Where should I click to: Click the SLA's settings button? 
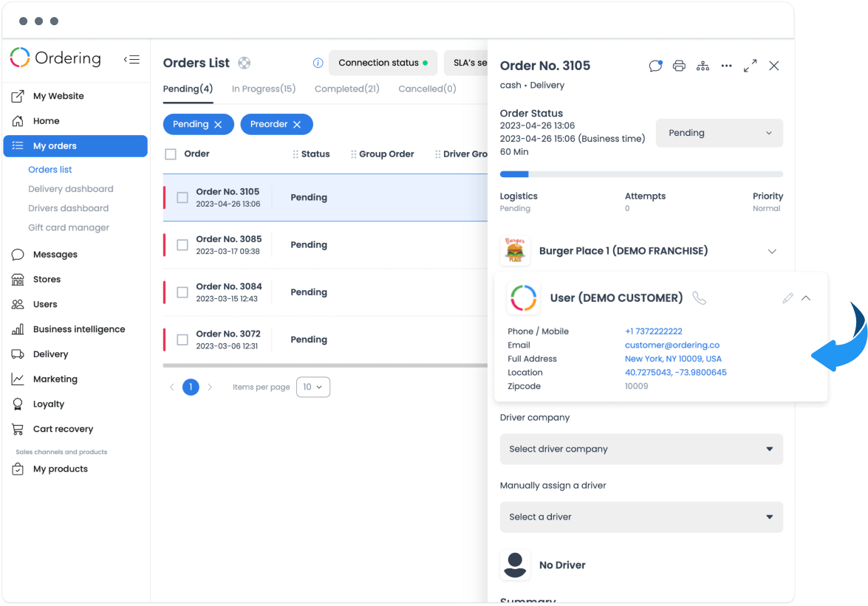pos(466,63)
